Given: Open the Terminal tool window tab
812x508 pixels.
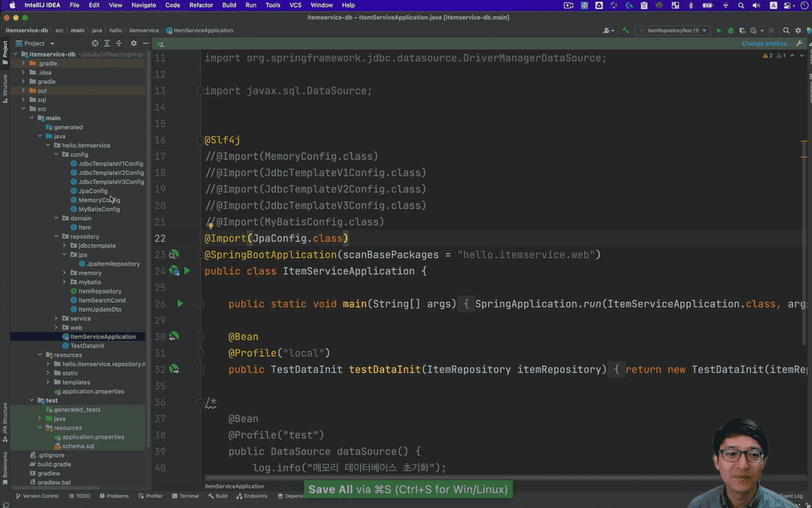Looking at the screenshot, I should [188, 496].
